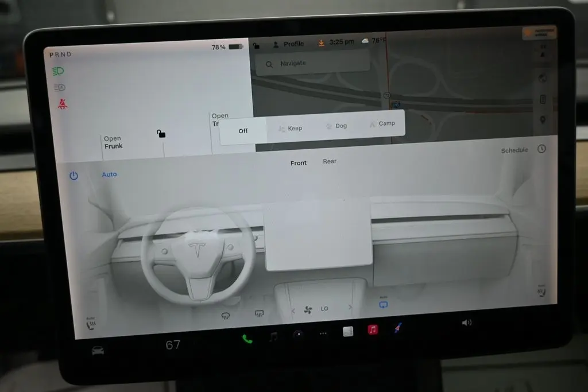
Task: Open the dashcam app icon
Action: pyautogui.click(x=298, y=335)
